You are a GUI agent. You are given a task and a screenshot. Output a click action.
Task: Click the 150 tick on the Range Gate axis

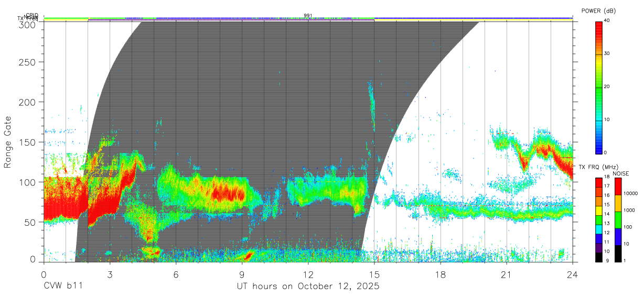point(28,142)
